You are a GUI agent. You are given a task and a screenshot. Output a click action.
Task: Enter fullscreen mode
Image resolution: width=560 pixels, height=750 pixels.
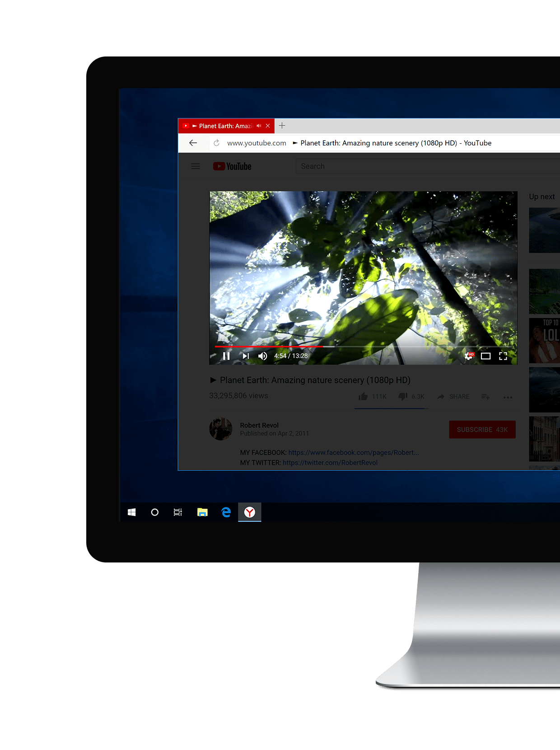point(503,356)
